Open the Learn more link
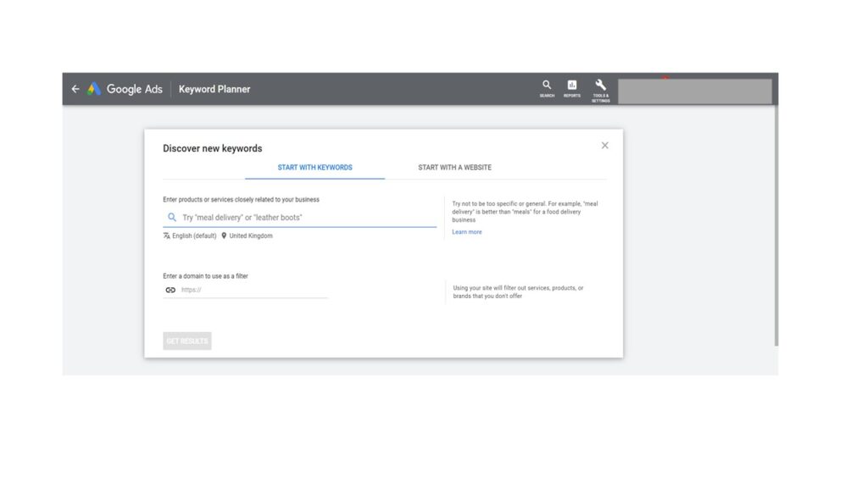 pos(467,232)
